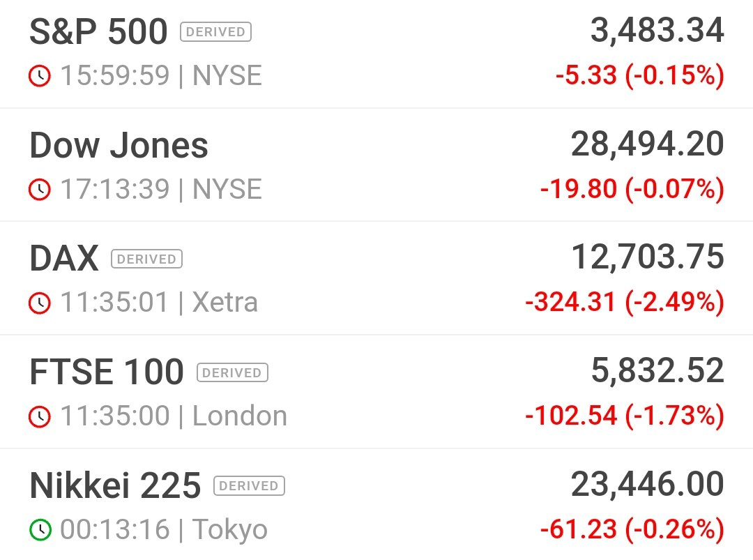The image size is (753, 560).
Task: Open the Dow Jones index name
Action: [x=119, y=145]
